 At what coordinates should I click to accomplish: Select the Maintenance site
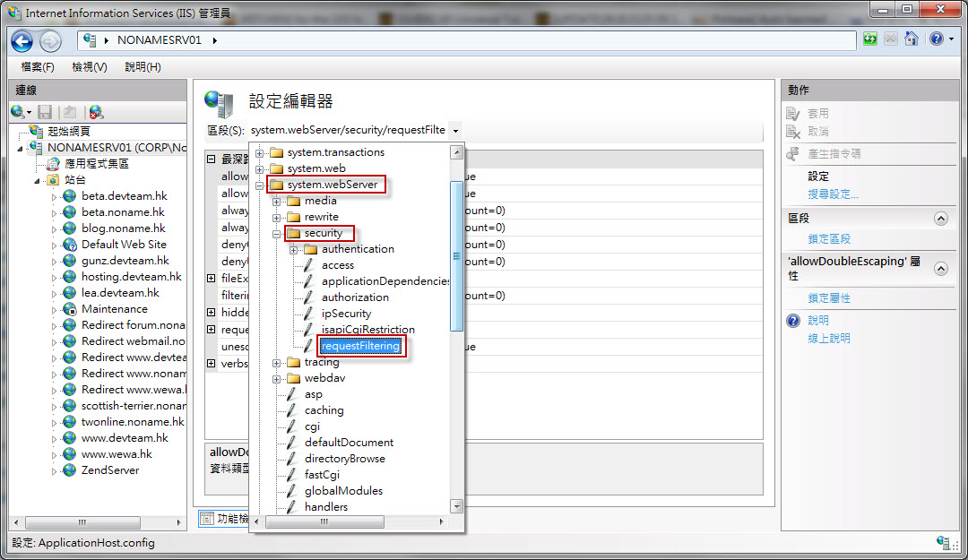pyautogui.click(x=114, y=309)
